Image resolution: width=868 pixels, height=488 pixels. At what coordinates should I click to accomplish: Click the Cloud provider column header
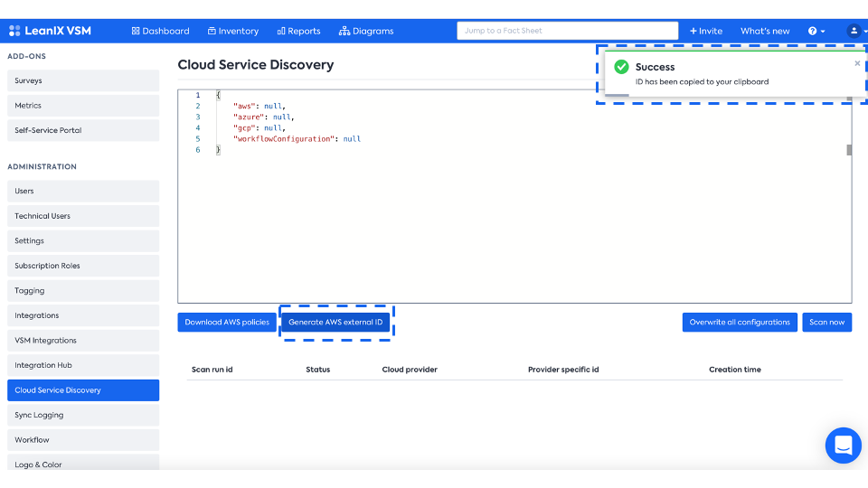click(x=410, y=370)
